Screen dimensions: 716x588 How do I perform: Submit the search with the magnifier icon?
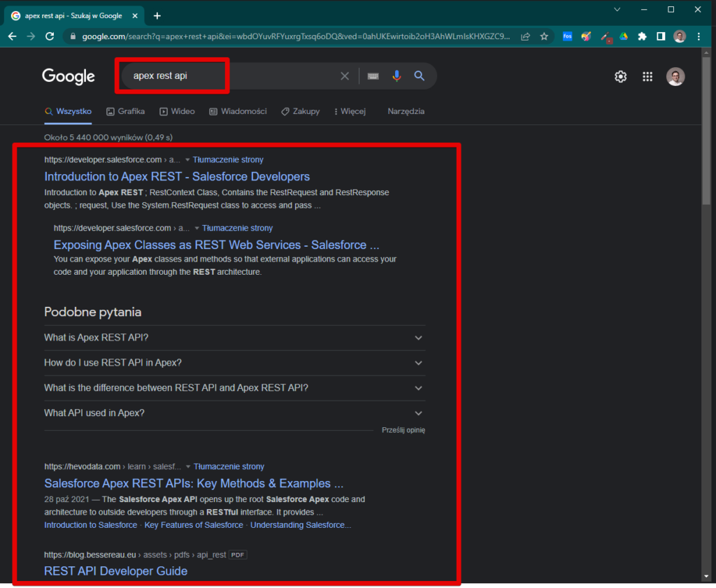[420, 76]
